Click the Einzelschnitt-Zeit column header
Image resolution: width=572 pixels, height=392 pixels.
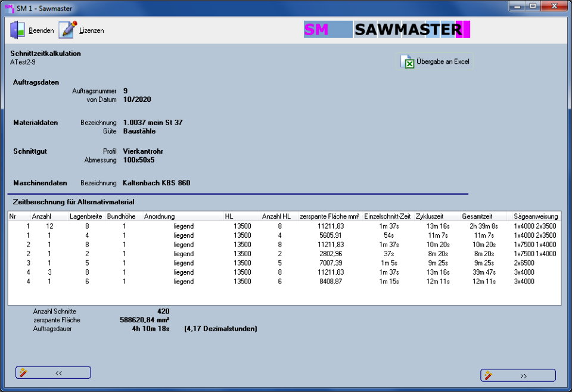point(388,216)
